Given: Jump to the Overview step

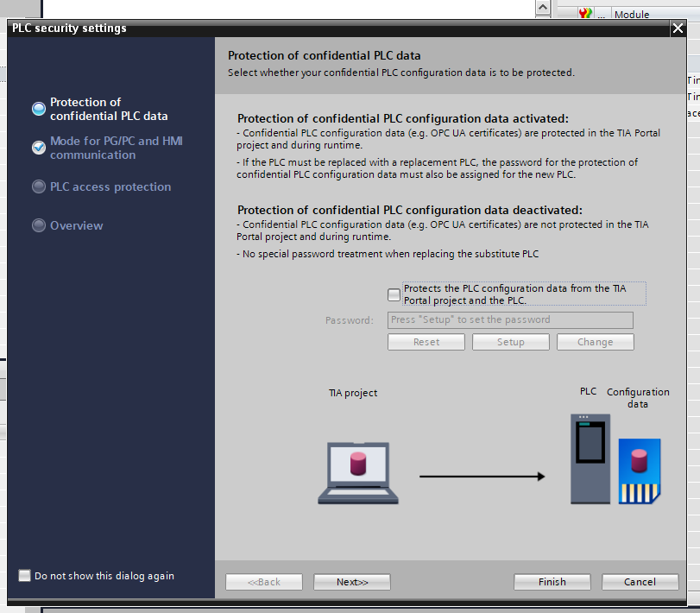Looking at the screenshot, I should pos(76,225).
